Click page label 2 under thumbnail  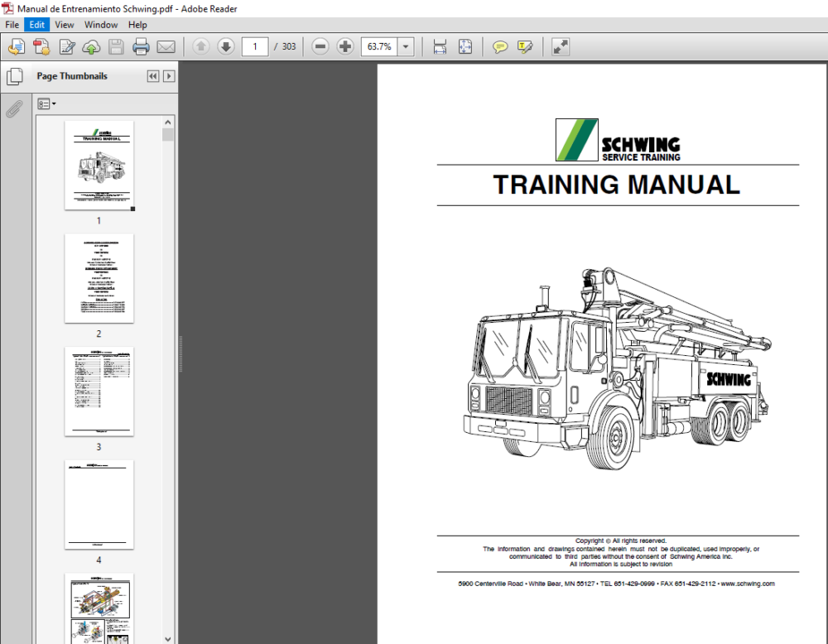point(99,334)
